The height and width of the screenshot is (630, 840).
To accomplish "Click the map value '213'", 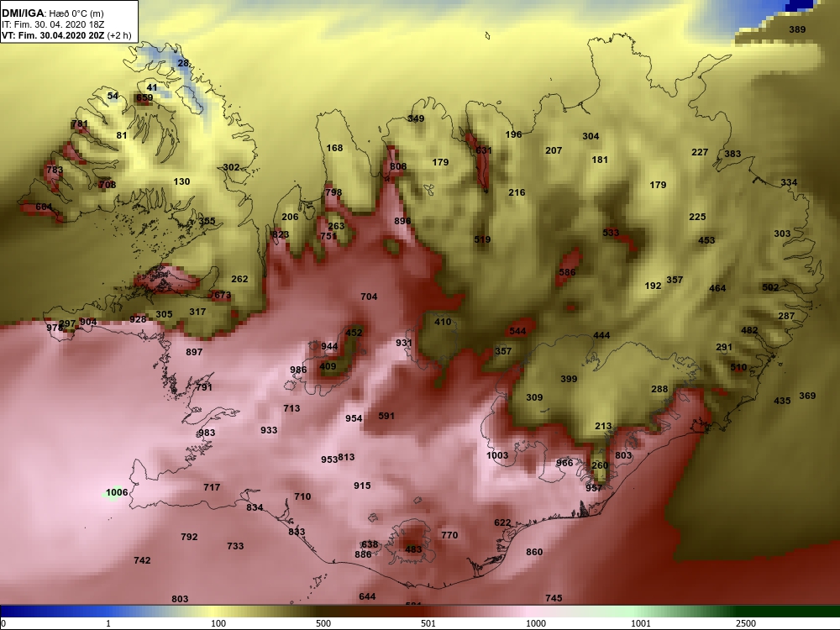I will (x=603, y=426).
